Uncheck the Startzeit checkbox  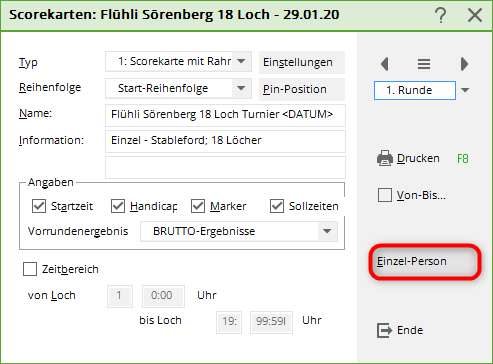[x=39, y=206]
